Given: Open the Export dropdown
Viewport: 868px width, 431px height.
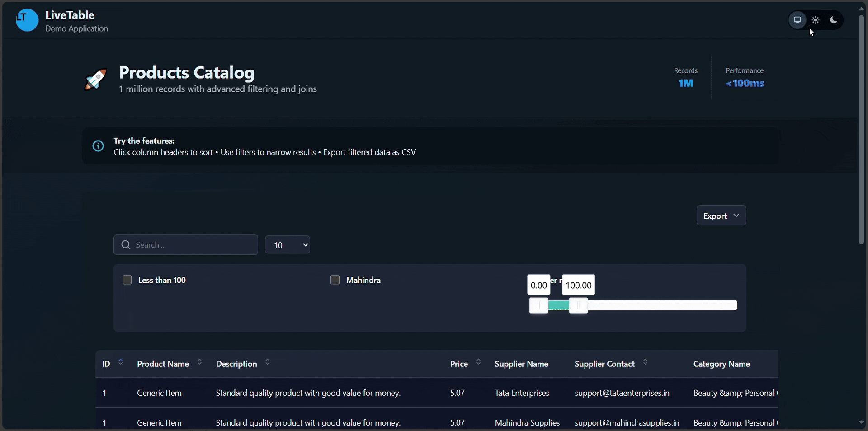Looking at the screenshot, I should [x=721, y=216].
